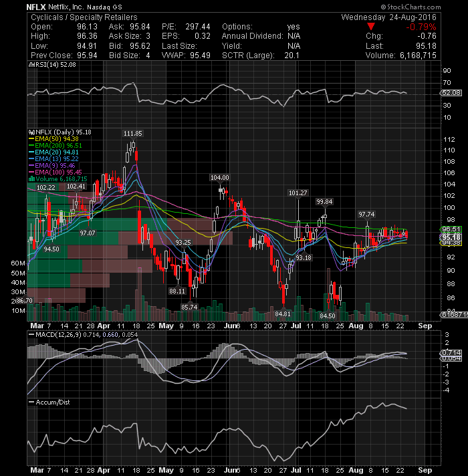This screenshot has height=476, width=468.
Task: Click the EPS value 0.32
Action: click(x=203, y=36)
